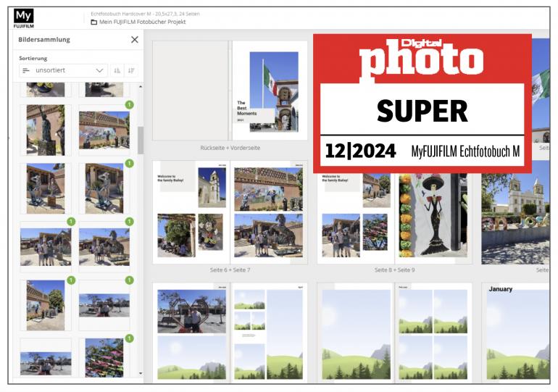Select couple in heart sculpture thumbnail
The width and height of the screenshot is (558, 392).
coord(104,305)
